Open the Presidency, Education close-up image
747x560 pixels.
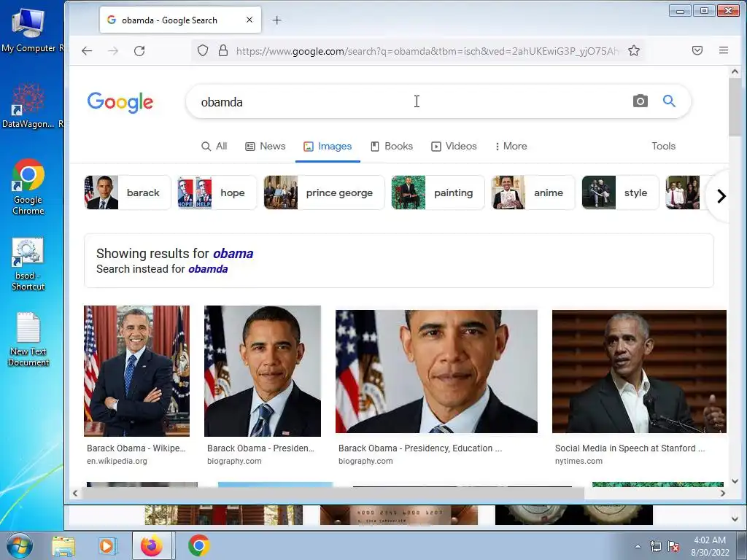pos(436,371)
